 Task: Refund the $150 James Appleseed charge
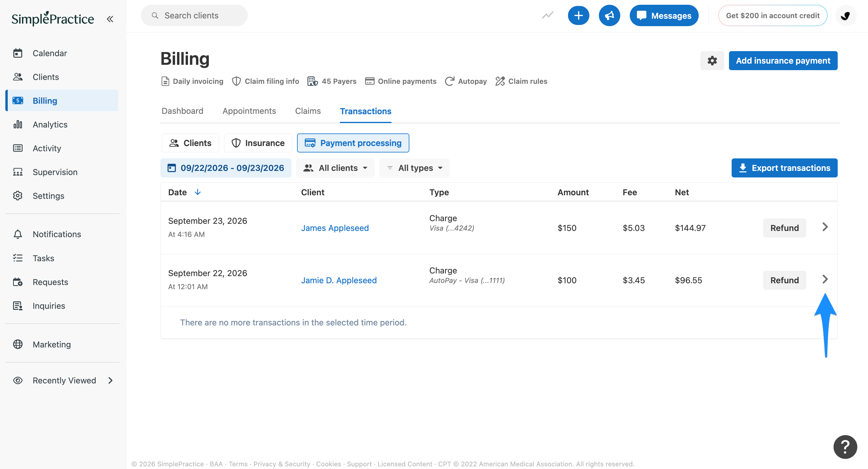tap(785, 228)
